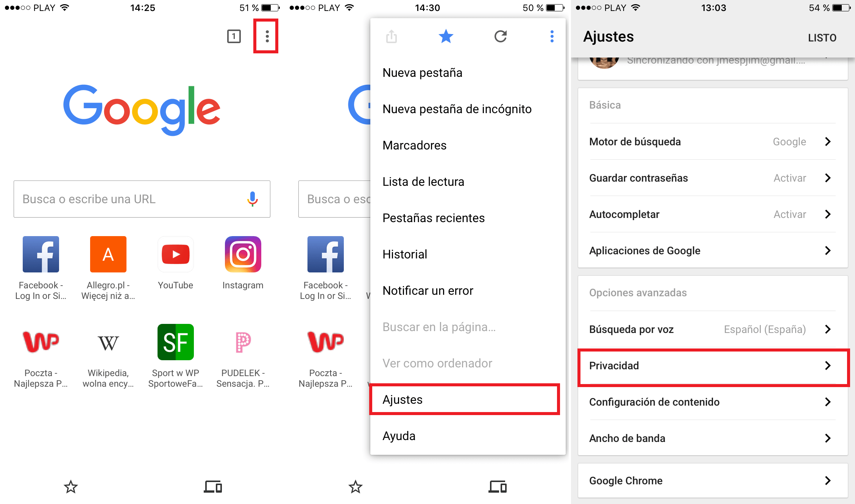Viewport: 855px width, 504px height.
Task: Select Nueva pestaña de incógnito
Action: [x=457, y=109]
